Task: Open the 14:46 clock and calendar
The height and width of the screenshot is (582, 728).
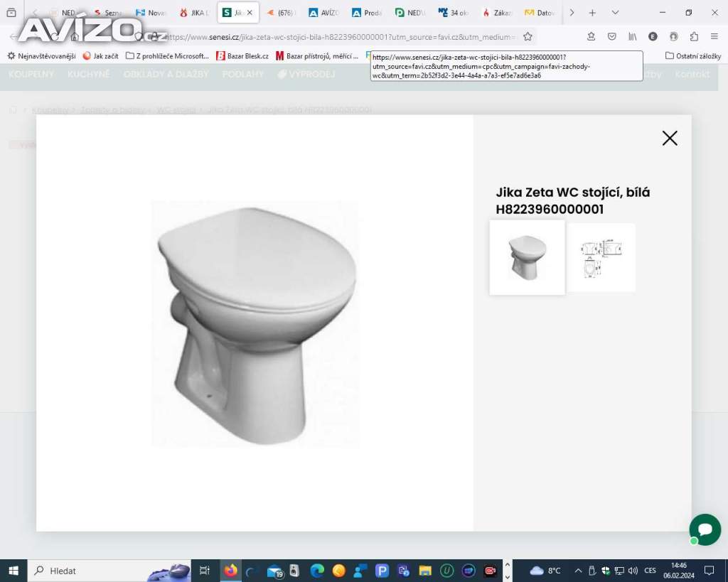Action: click(x=679, y=571)
